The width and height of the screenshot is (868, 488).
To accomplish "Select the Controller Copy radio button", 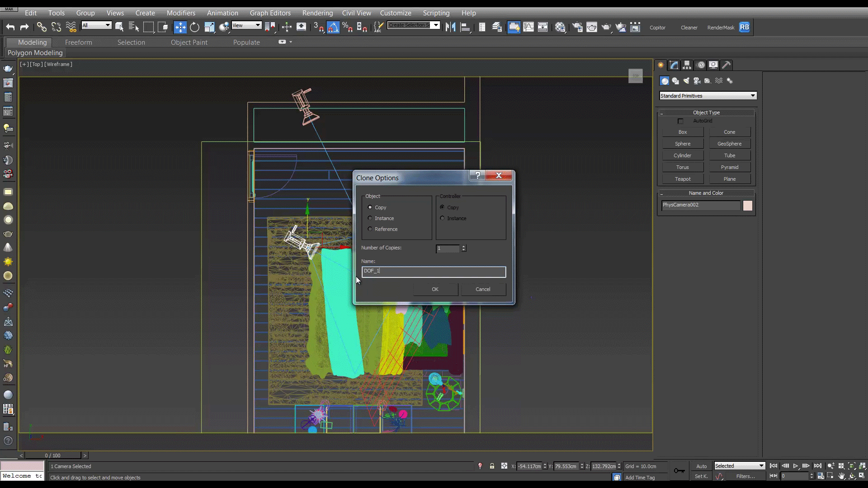I will [x=442, y=207].
